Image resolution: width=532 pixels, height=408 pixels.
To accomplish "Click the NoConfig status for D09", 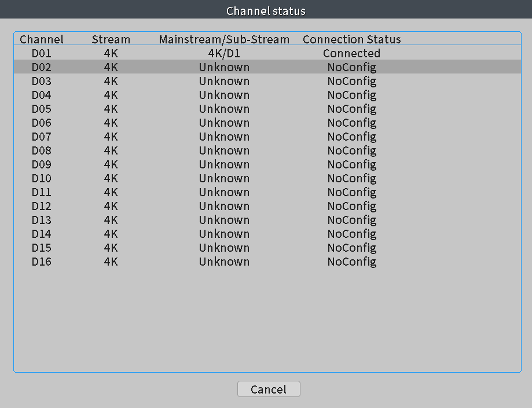I will (x=352, y=164).
